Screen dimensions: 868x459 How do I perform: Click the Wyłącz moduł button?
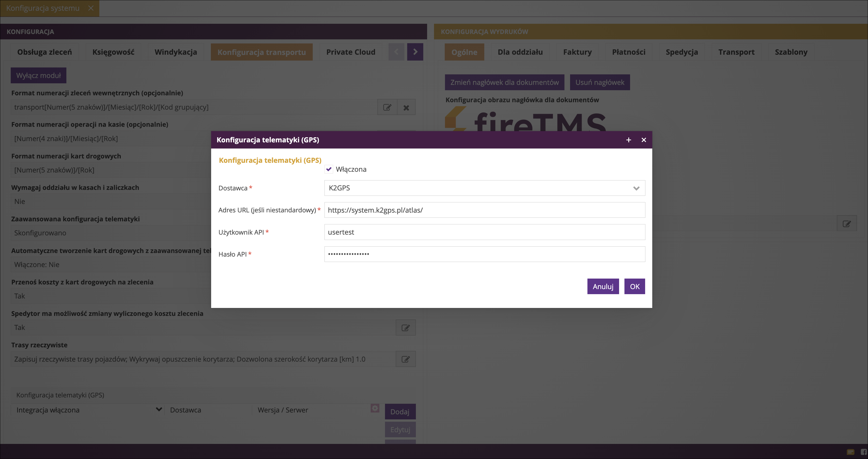coord(38,76)
